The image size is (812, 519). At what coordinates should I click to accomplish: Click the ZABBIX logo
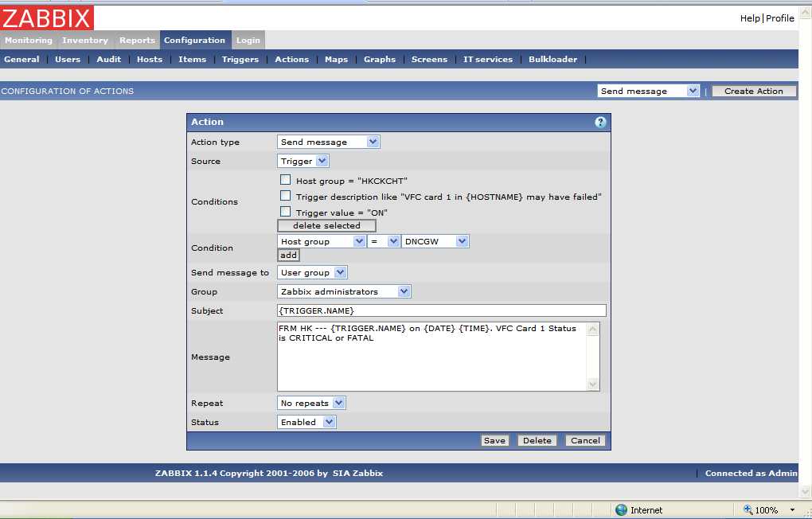[x=47, y=18]
